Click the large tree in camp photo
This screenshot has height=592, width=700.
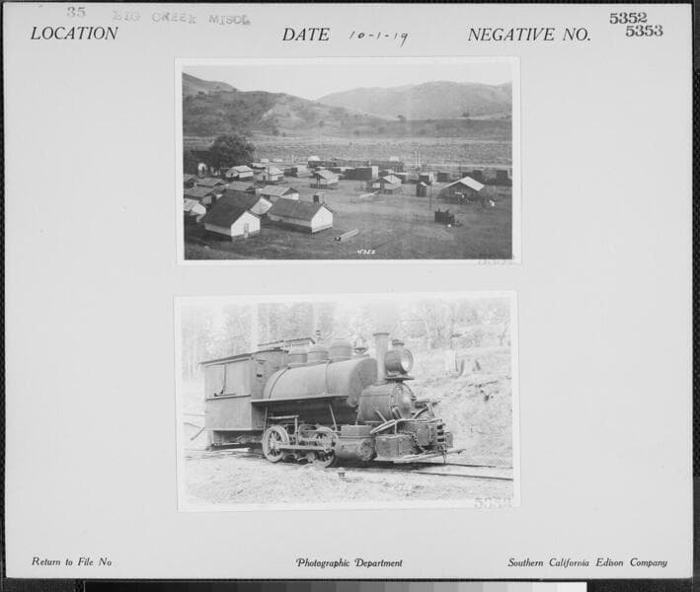coord(230,151)
